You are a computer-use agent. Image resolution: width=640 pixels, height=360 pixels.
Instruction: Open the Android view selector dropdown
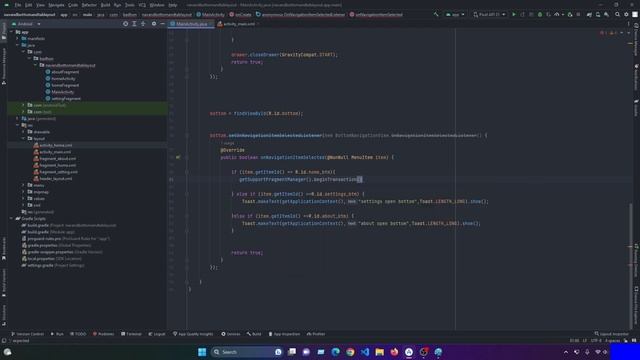pyautogui.click(x=27, y=24)
